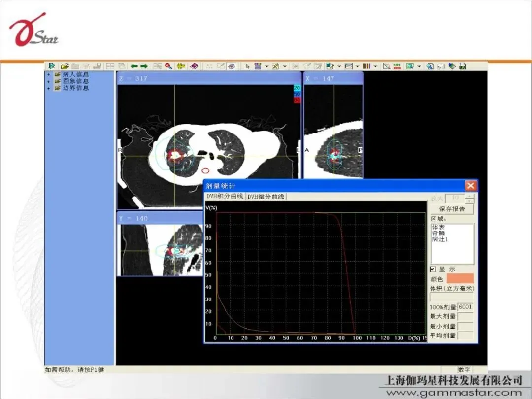The image size is (532, 399).
Task: Open dropdown arrow next to vertical bars icon
Action: click(x=375, y=66)
